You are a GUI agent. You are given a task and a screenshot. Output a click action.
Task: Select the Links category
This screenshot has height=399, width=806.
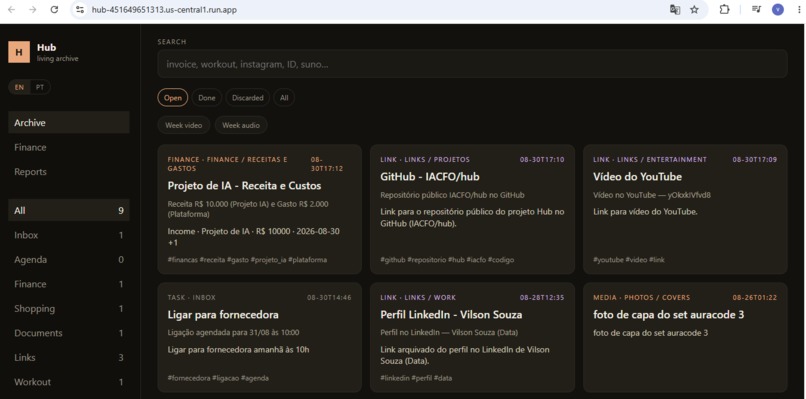coord(69,357)
